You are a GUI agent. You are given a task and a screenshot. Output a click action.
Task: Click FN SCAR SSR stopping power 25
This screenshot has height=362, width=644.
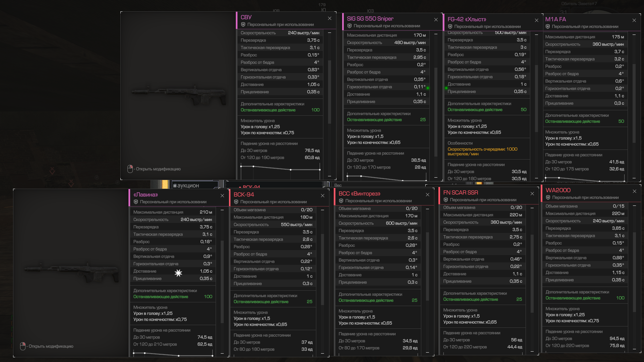(519, 299)
